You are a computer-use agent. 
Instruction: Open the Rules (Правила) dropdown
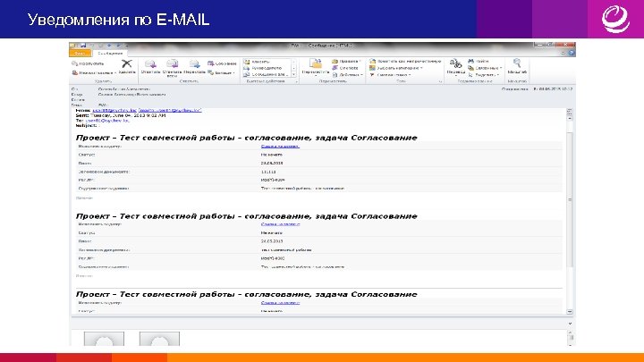click(x=347, y=61)
